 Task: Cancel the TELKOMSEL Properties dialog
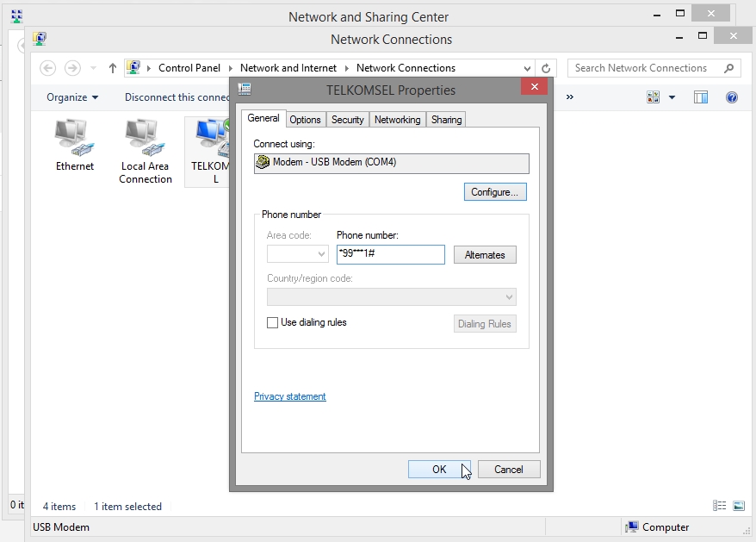click(509, 469)
